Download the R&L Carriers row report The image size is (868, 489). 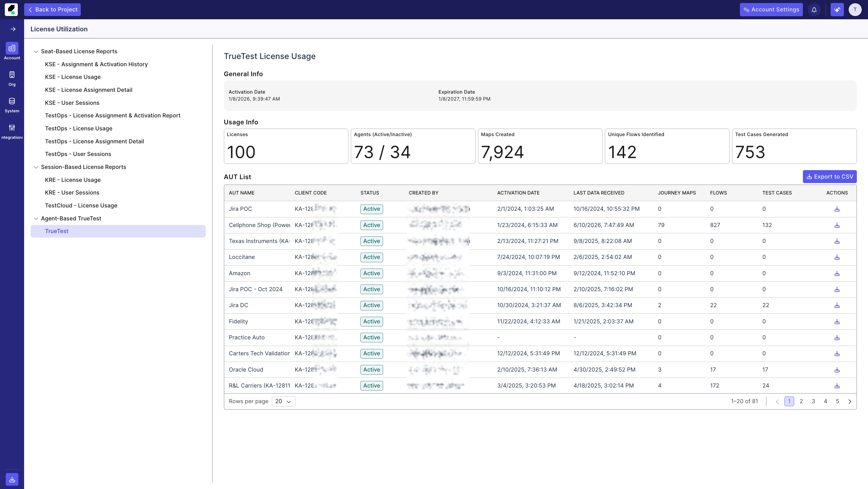coord(837,386)
